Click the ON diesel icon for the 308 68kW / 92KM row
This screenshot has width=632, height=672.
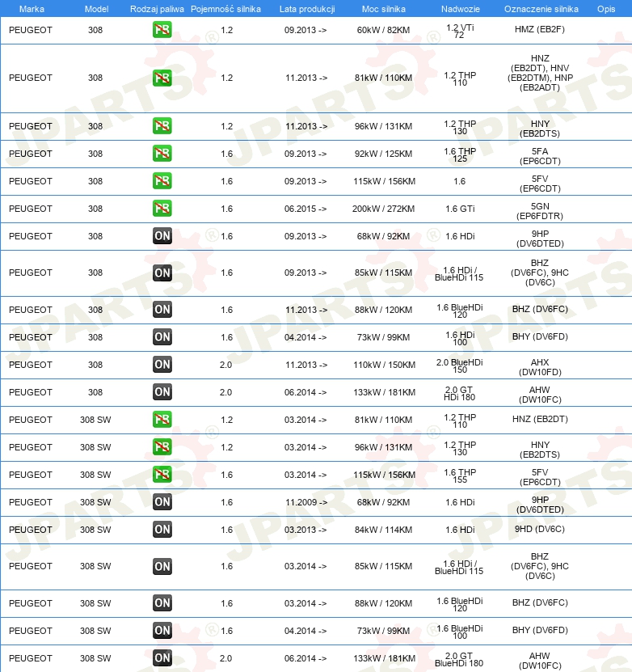click(x=162, y=235)
